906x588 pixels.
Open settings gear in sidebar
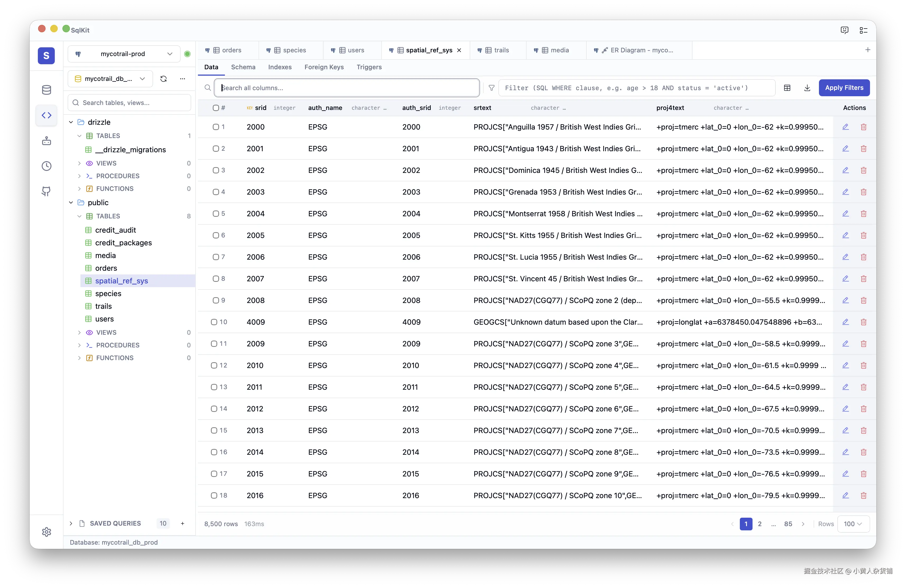[x=47, y=532]
